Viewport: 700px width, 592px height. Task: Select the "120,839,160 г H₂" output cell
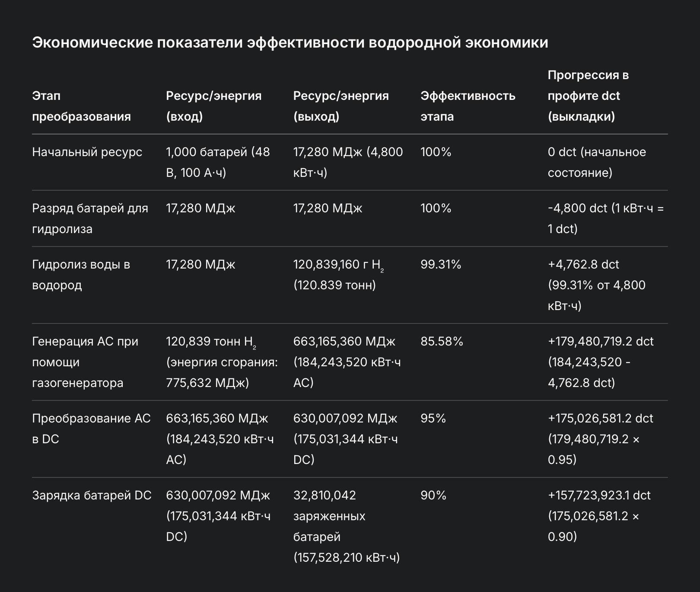click(338, 275)
